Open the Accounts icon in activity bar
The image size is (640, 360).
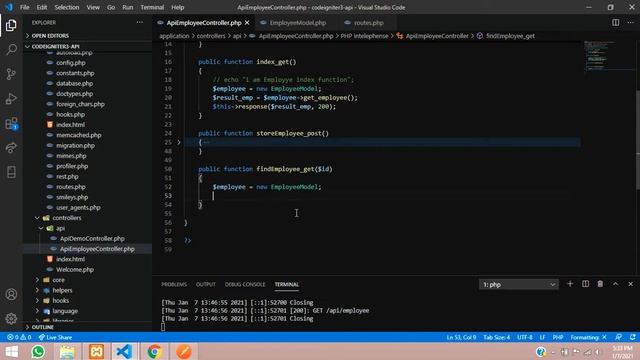pyautogui.click(x=11, y=294)
